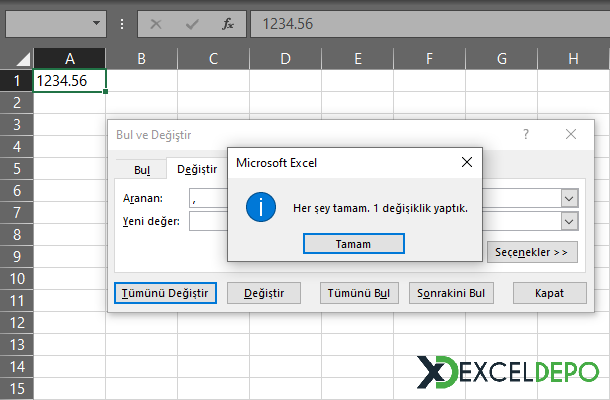Select row 3 header
This screenshot has height=400, width=610.
pyautogui.click(x=17, y=125)
